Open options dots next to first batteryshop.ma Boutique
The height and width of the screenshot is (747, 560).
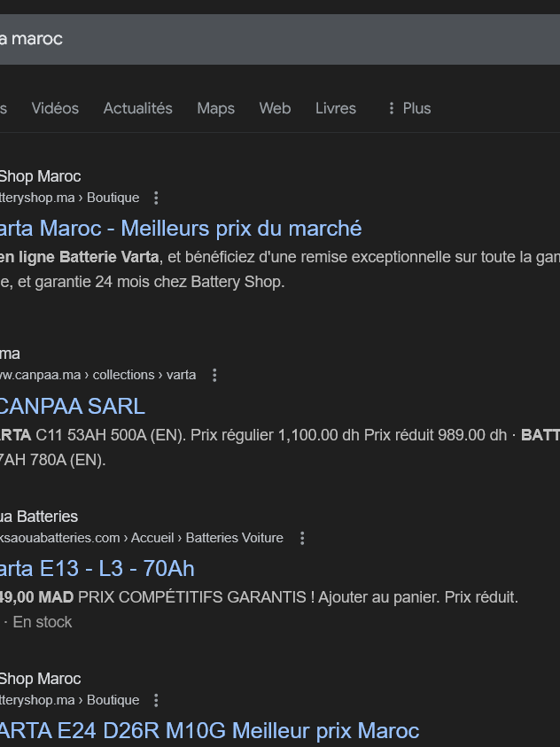click(x=156, y=198)
